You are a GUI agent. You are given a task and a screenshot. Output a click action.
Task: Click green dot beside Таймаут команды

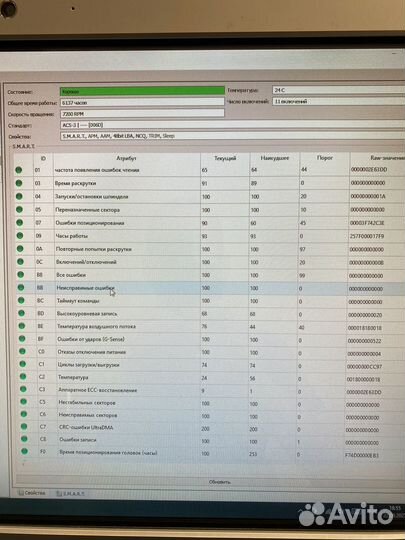point(21,300)
